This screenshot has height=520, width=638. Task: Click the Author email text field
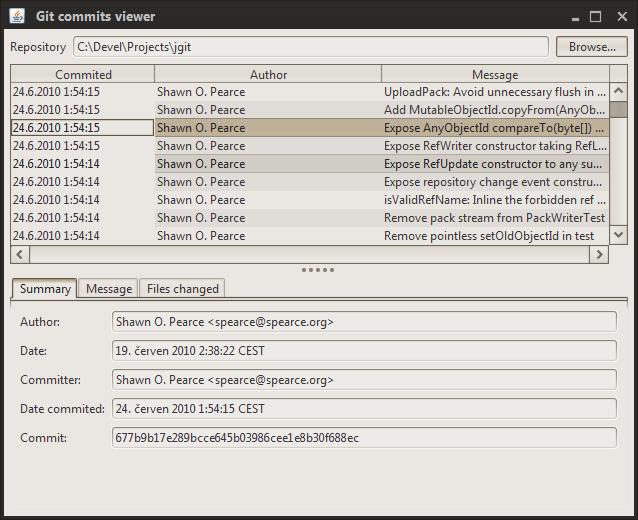point(364,322)
